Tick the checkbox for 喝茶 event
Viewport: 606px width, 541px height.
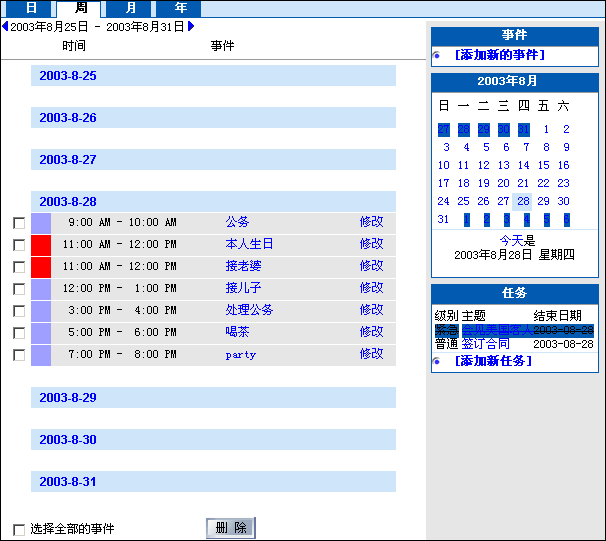pyautogui.click(x=19, y=333)
